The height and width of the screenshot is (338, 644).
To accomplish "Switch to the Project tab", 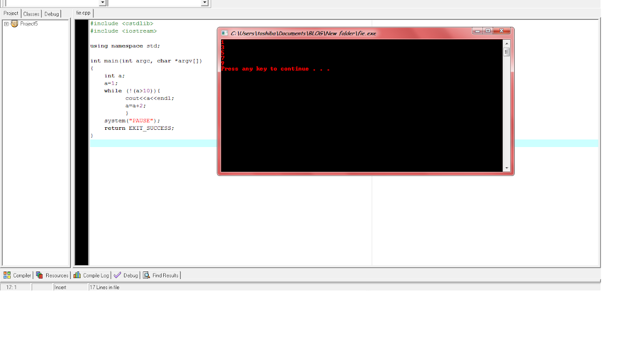I will (x=11, y=13).
